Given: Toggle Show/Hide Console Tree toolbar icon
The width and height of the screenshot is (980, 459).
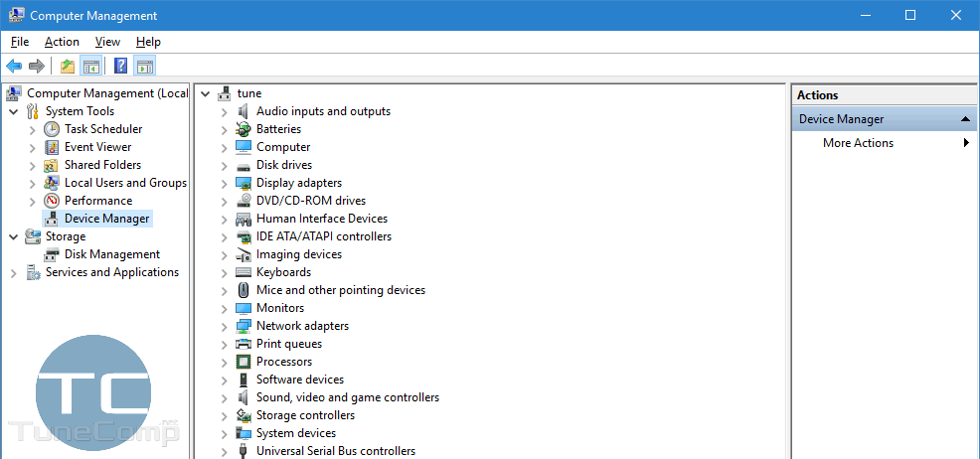Looking at the screenshot, I should [91, 66].
